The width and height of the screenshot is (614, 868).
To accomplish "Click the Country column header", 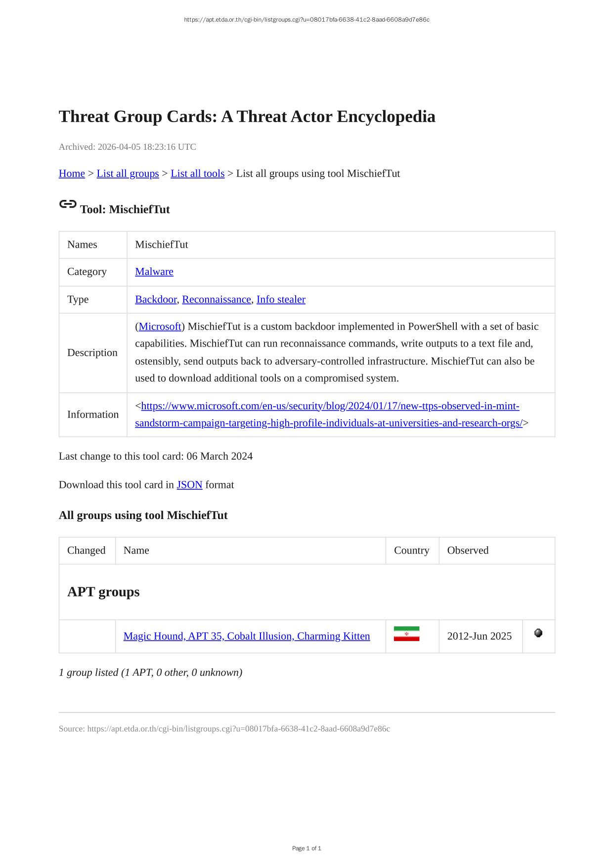I will click(x=411, y=551).
